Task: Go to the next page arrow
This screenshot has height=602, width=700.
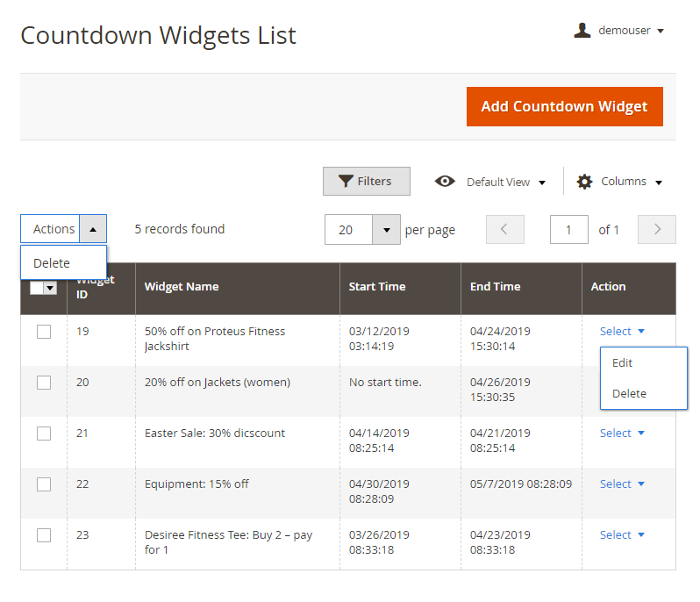Action: [x=657, y=230]
